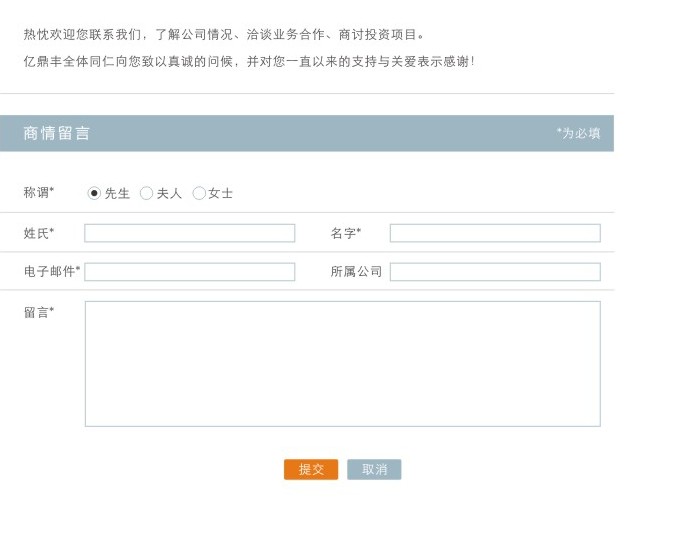The width and height of the screenshot is (685, 550).
Task: Select the 先生 radio button
Action: click(x=94, y=193)
